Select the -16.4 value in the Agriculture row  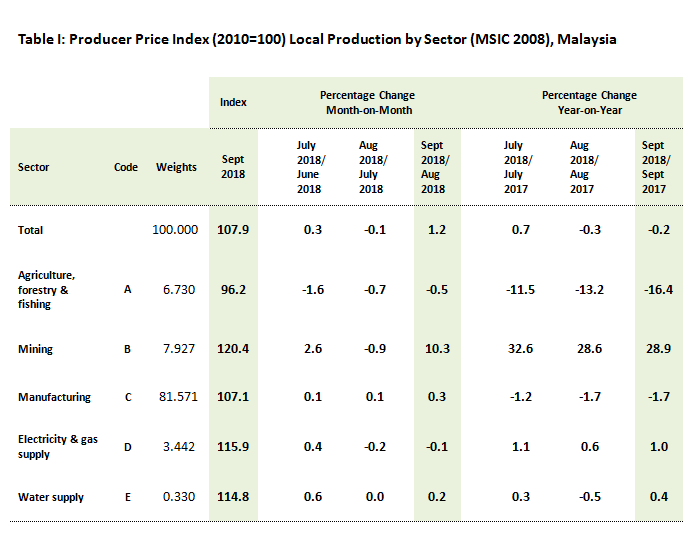point(656,289)
